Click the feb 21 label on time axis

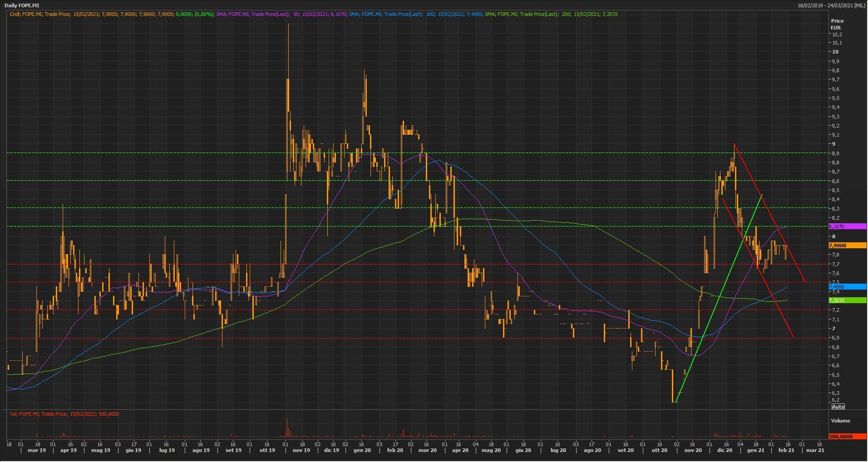pyautogui.click(x=786, y=450)
